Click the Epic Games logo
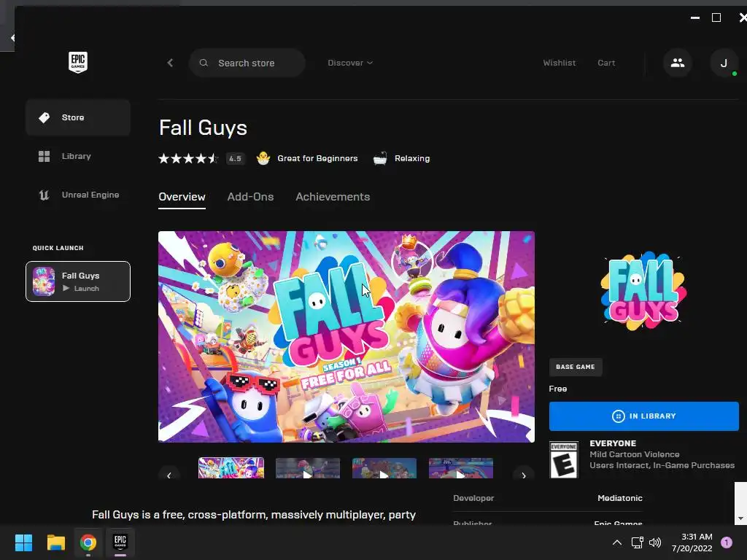747x560 pixels. pyautogui.click(x=77, y=63)
